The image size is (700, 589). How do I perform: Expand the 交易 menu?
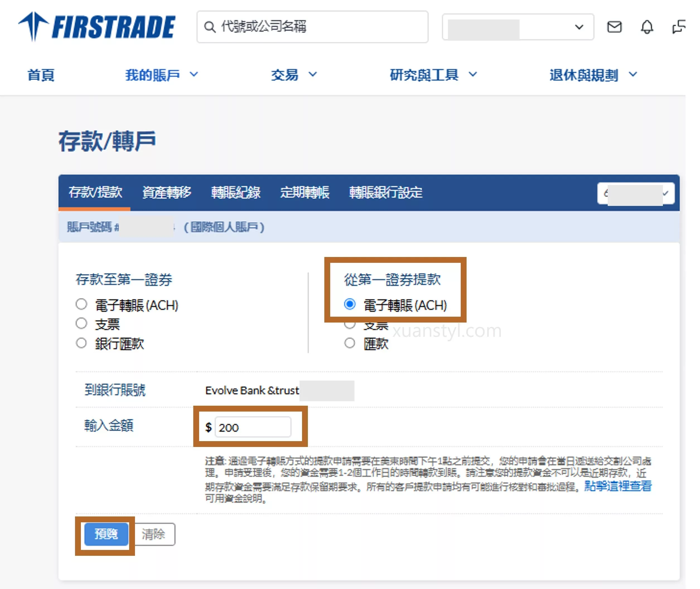tap(294, 75)
